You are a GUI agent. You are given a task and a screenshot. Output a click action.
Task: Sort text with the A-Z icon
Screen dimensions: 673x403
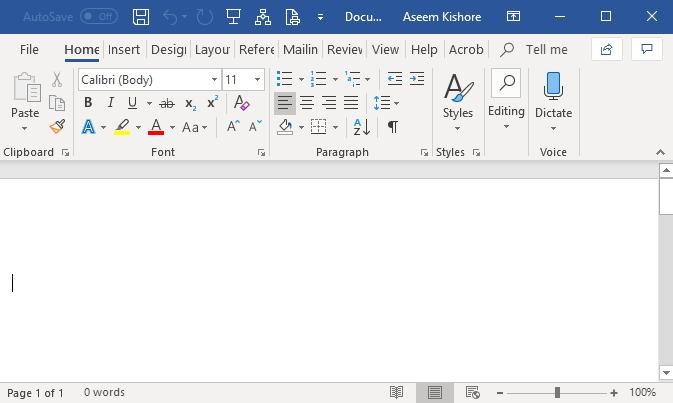click(361, 127)
